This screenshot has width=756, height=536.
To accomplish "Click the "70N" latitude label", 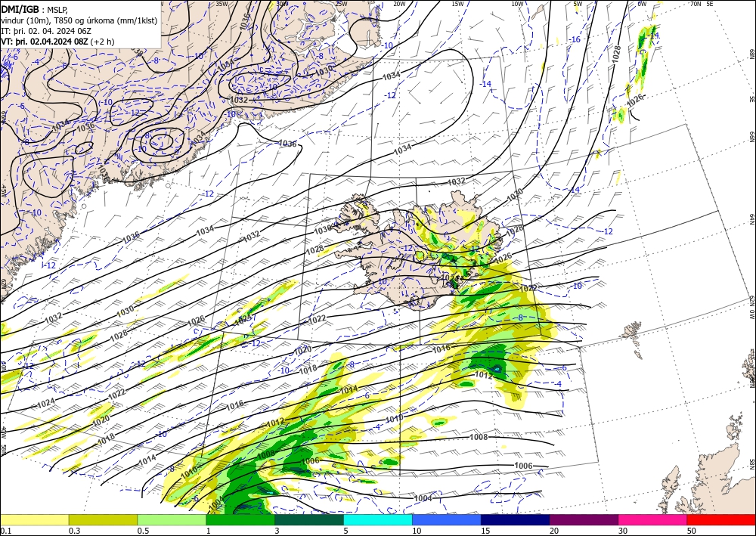I will pos(696,3).
